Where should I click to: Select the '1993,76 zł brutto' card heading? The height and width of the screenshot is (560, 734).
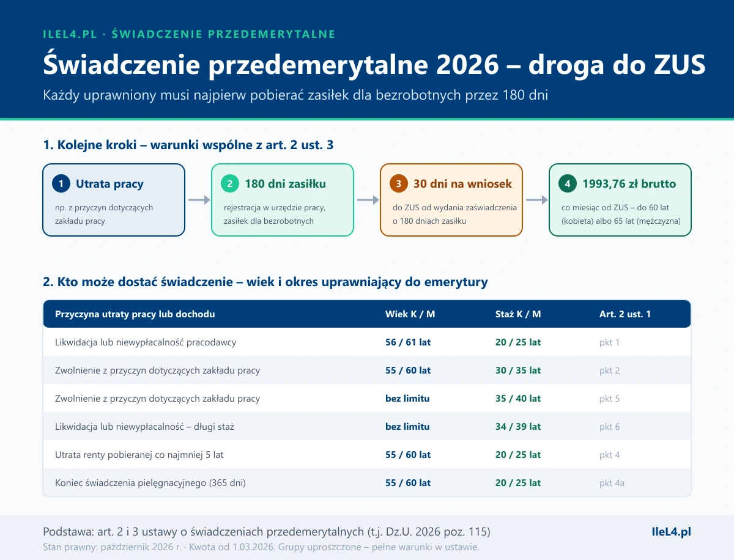629,183
